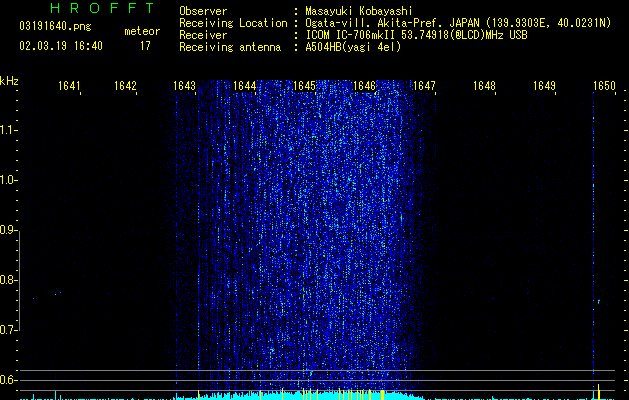Click the Observer label

[203, 11]
